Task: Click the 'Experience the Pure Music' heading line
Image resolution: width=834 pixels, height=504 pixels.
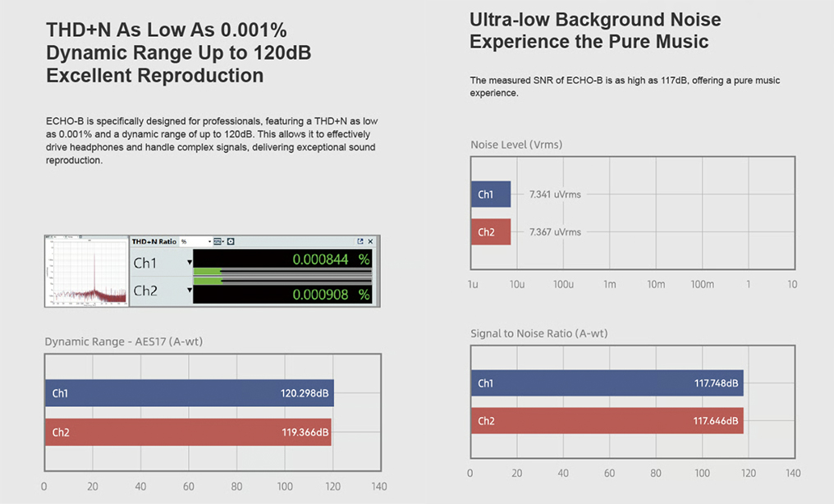Action: [589, 42]
